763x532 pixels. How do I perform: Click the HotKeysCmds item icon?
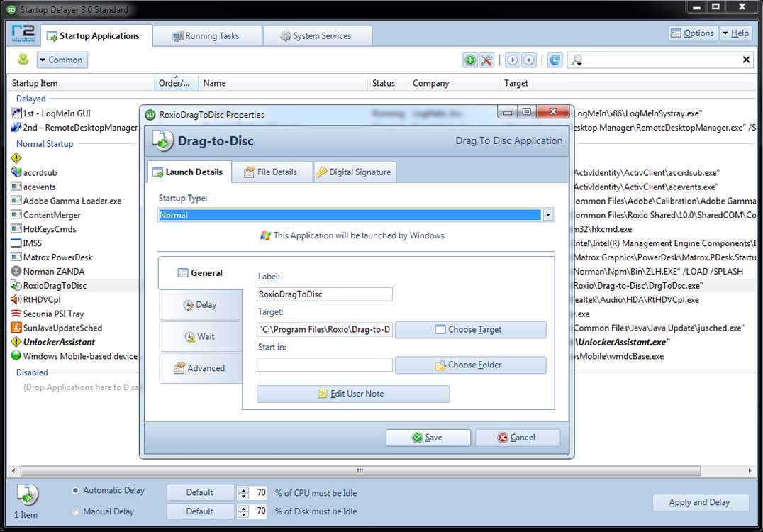point(16,229)
